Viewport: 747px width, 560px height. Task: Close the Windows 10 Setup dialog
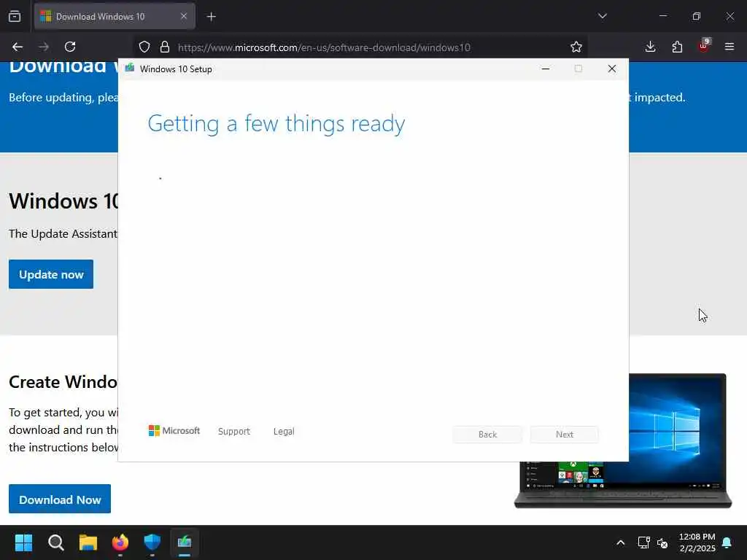point(612,69)
